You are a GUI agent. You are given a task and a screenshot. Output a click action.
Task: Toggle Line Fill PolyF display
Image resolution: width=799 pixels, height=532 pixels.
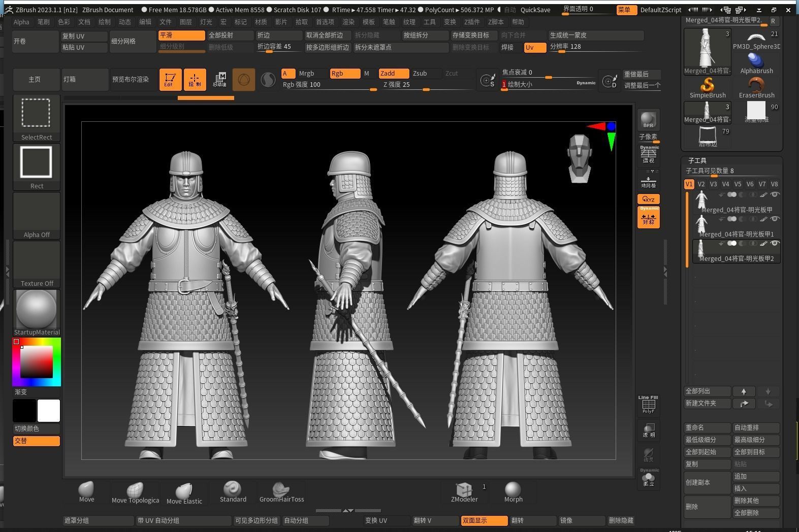[x=648, y=405]
